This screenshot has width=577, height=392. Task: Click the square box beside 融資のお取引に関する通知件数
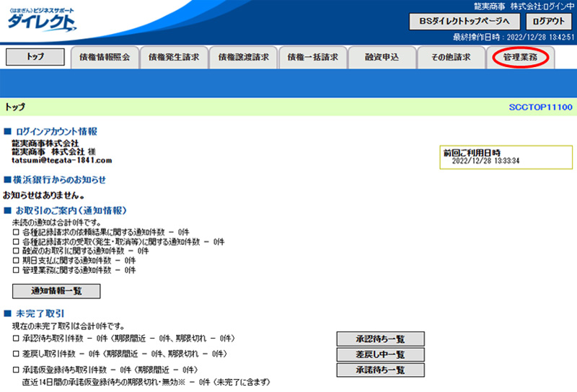(17, 251)
